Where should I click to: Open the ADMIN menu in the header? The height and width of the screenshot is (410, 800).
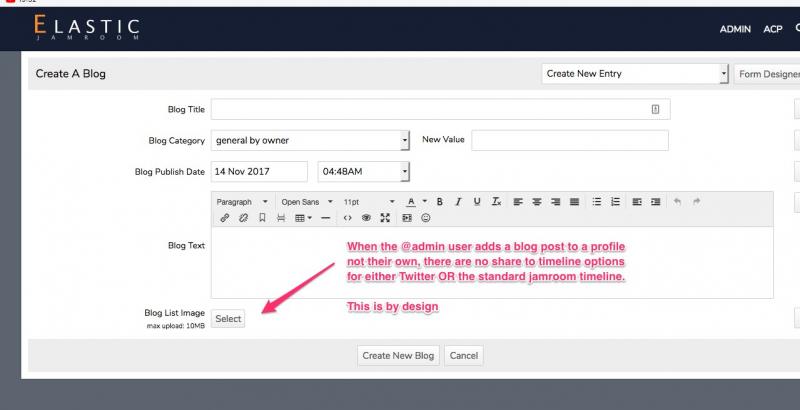click(734, 29)
